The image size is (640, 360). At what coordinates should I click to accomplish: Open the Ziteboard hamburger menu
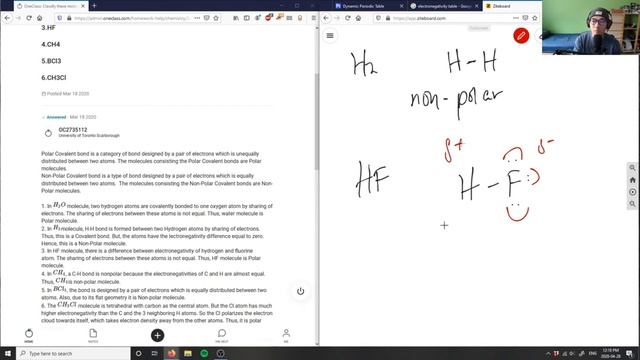click(330, 36)
